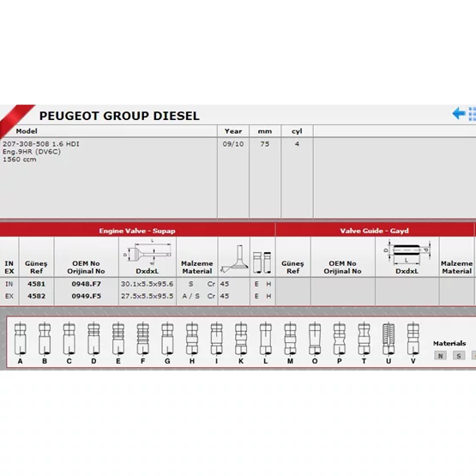This screenshot has width=476, height=476.
Task: Click the Engine Valve - Supap header
Action: pos(137,231)
